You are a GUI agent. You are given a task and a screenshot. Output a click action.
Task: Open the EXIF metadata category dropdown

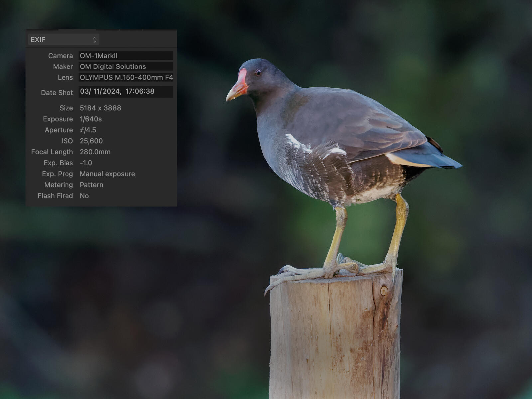[63, 40]
